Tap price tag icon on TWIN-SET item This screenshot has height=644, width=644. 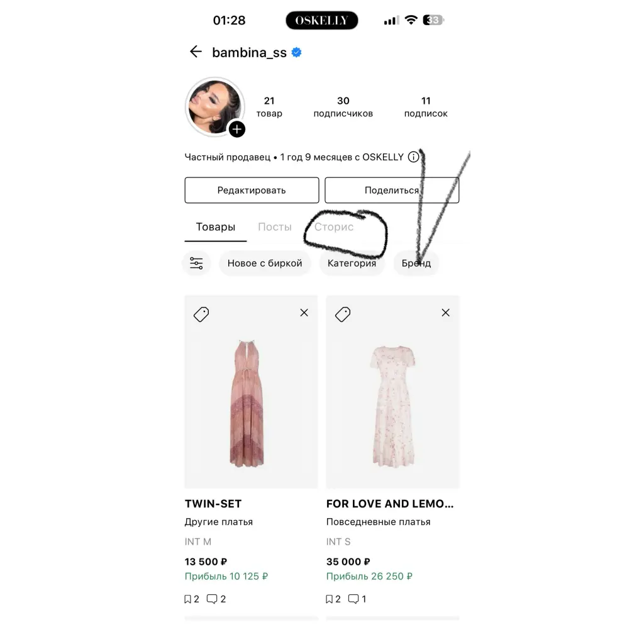point(201,314)
